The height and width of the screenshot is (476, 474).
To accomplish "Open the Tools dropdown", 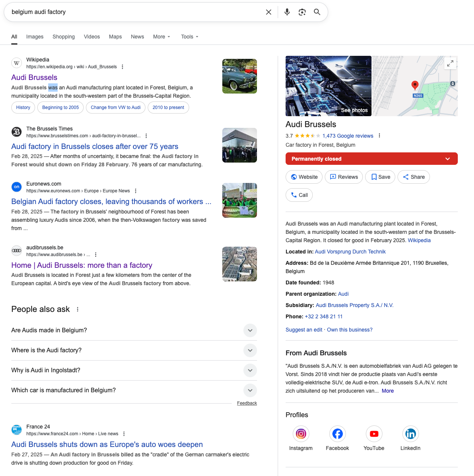I will pos(190,37).
